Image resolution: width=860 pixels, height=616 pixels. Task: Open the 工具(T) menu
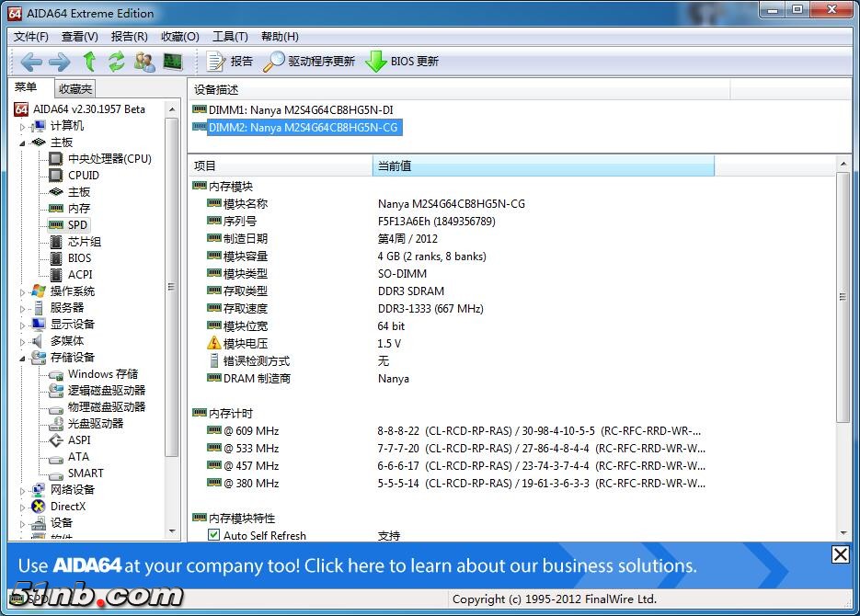coord(230,37)
